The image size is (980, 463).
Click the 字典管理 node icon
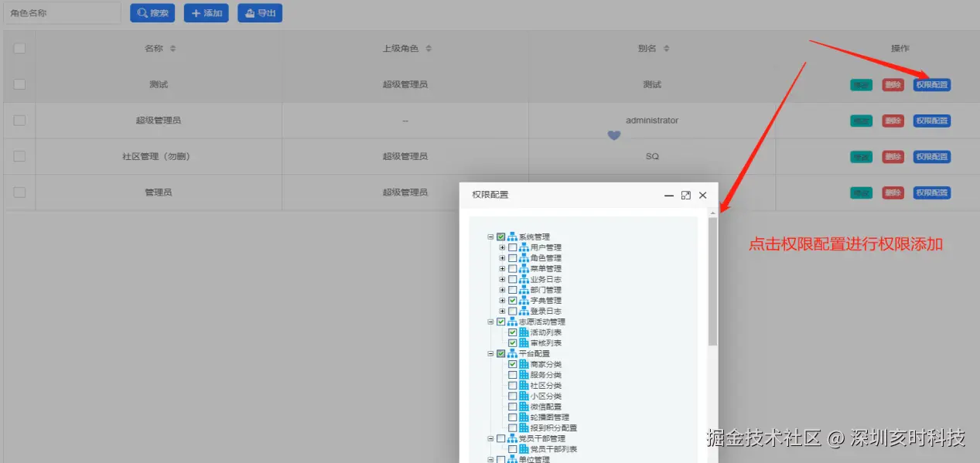524,300
